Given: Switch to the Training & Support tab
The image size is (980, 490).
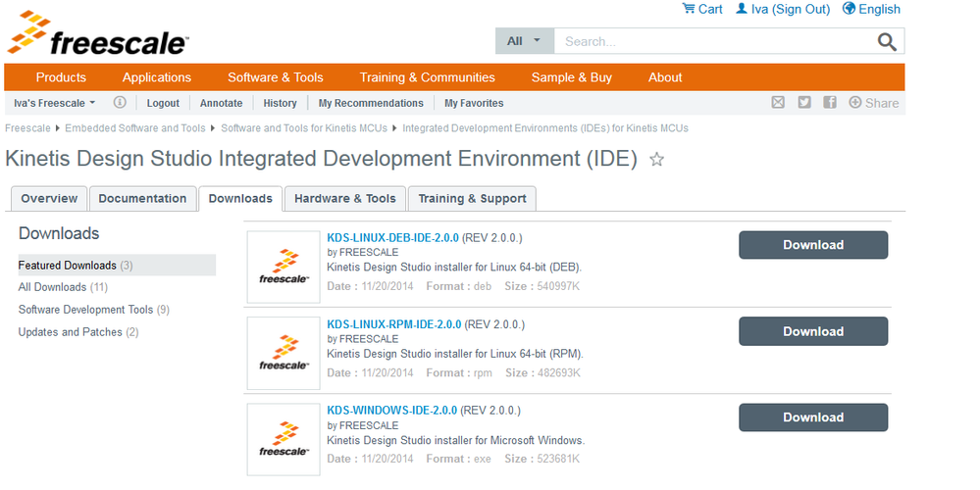Looking at the screenshot, I should [x=472, y=199].
